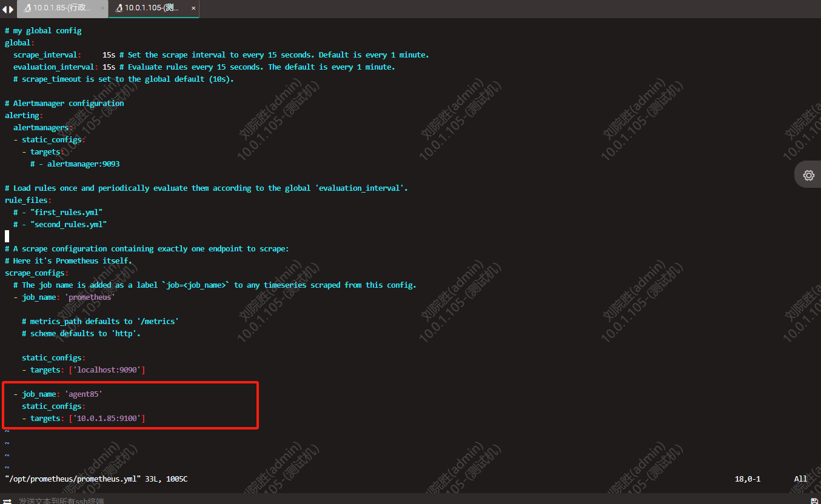Click the job_name 'prometheus' line
The image size is (821, 504).
click(64, 297)
